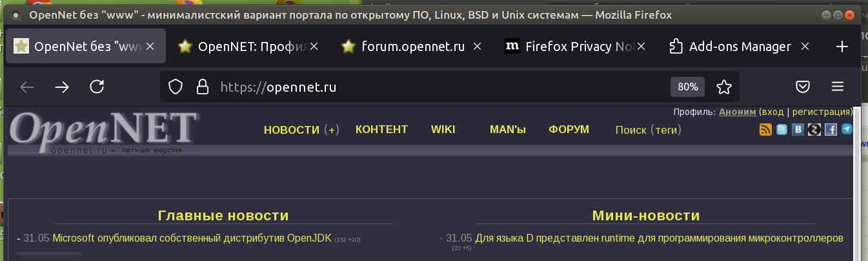Viewport: 868px width, 261px height.
Task: Open the WIKI section
Action: pyautogui.click(x=443, y=129)
